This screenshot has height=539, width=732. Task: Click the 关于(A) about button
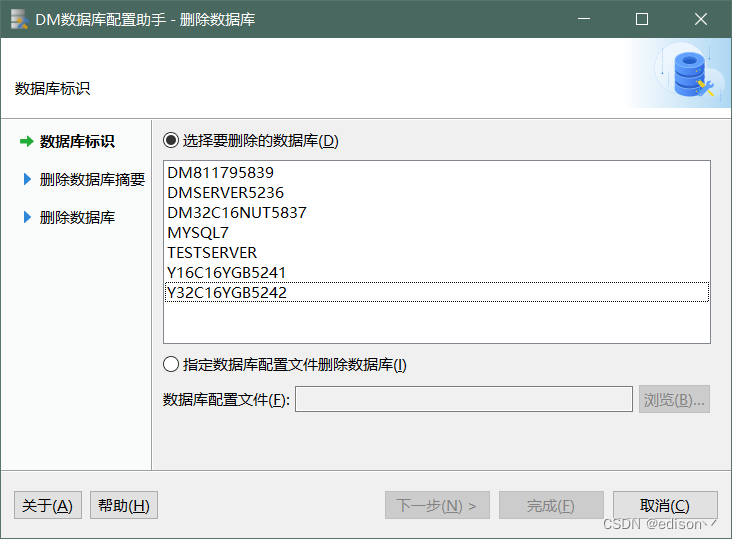tap(48, 505)
